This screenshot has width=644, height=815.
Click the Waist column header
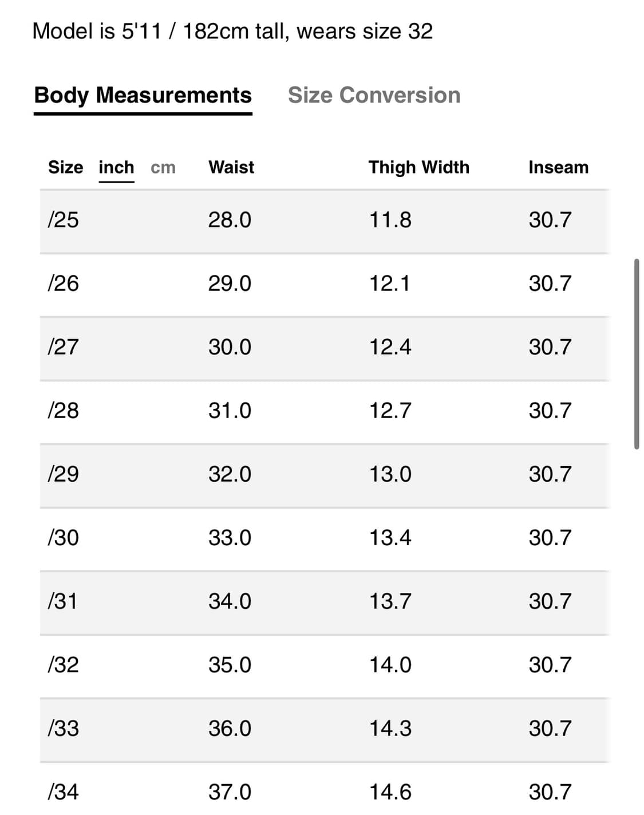coord(231,167)
